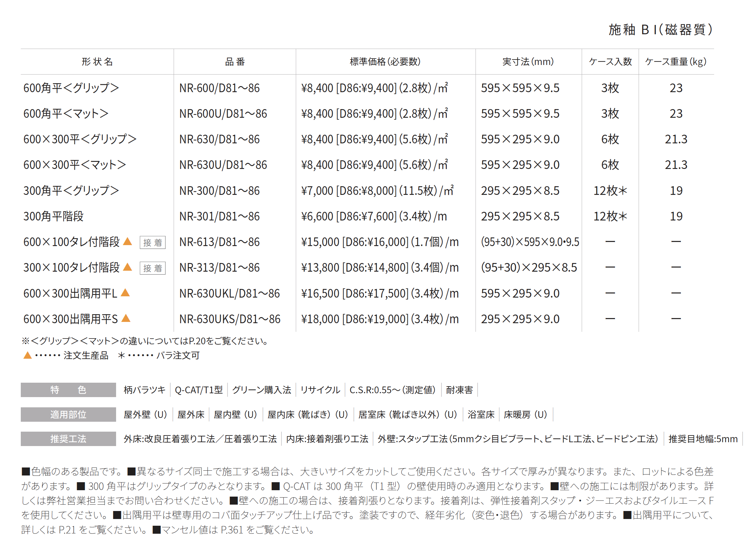756x551 pixels.
Task: Click the 推奨目地幅:5mm text
Action: (x=703, y=439)
